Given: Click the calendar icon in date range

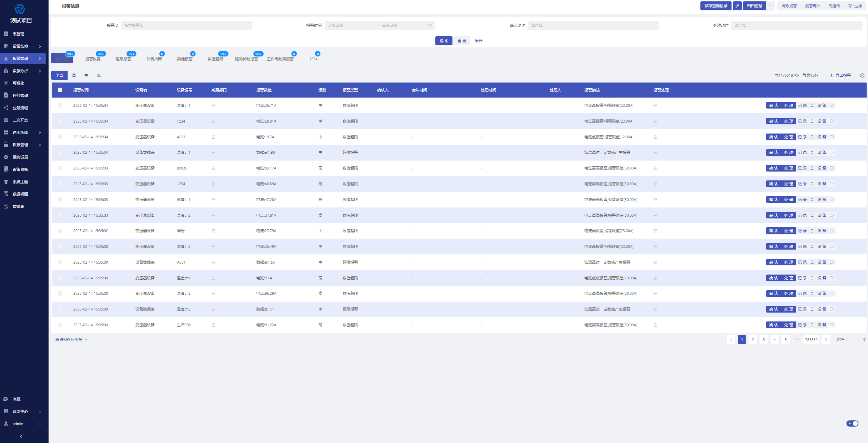Looking at the screenshot, I should [430, 25].
